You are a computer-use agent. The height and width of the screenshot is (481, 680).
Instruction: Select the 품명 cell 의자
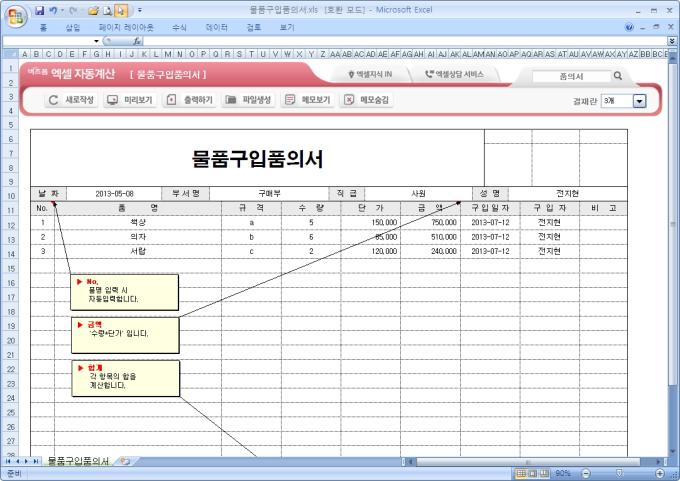coord(138,237)
